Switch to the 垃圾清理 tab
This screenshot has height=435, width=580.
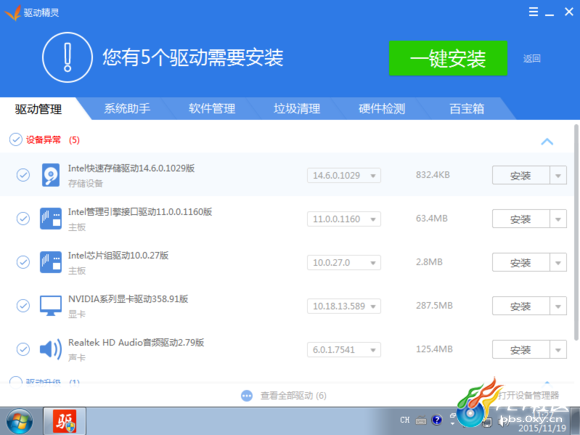click(x=297, y=109)
